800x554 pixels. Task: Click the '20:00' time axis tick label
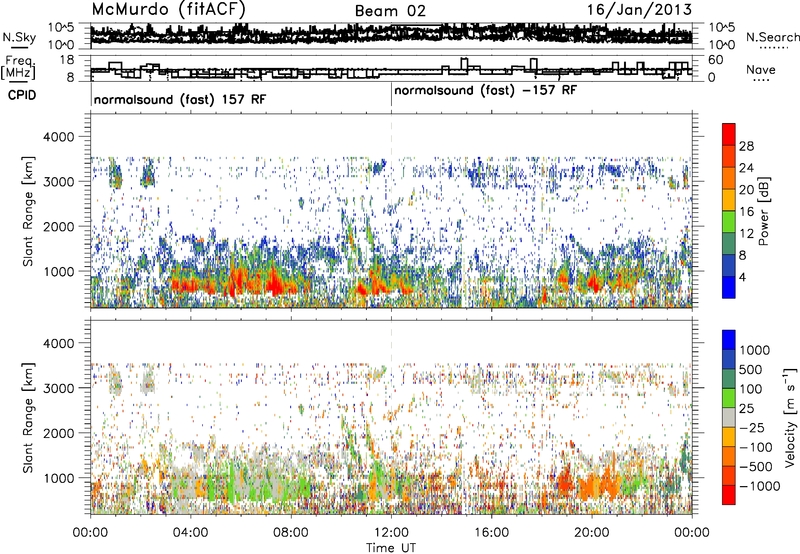click(592, 532)
